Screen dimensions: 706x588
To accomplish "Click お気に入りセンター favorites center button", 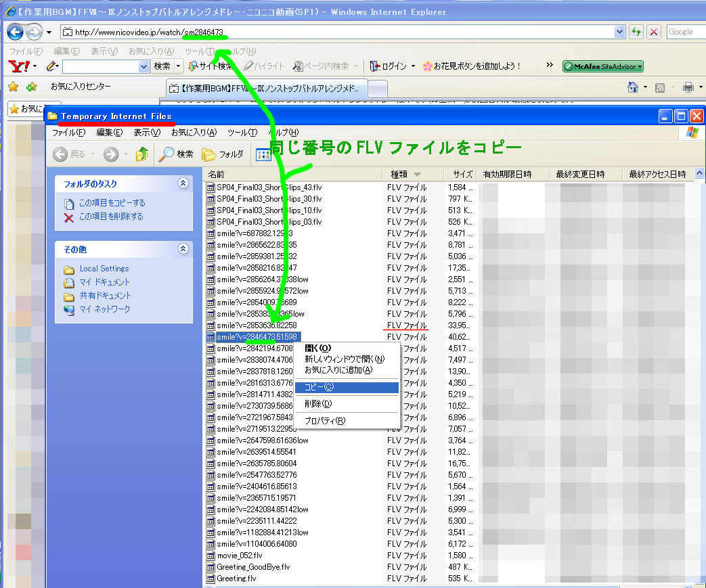I will click(x=80, y=87).
